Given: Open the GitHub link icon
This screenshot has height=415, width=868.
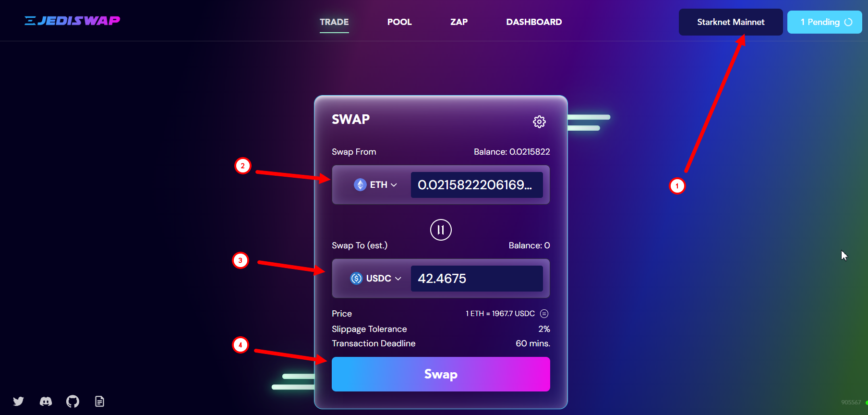Looking at the screenshot, I should [x=72, y=401].
